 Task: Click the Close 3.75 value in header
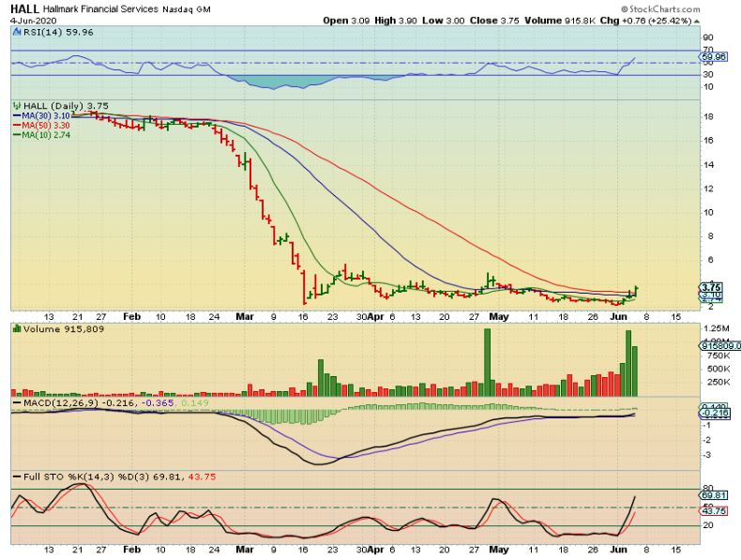click(x=494, y=21)
